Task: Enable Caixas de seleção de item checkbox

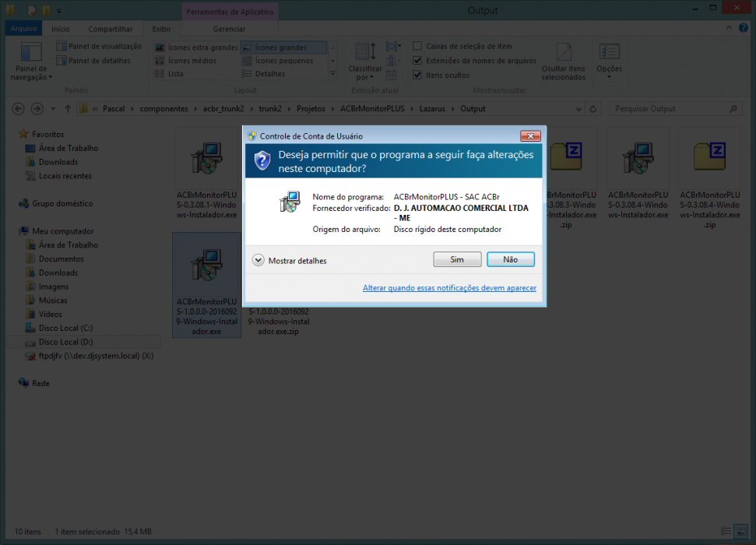Action: (x=417, y=46)
